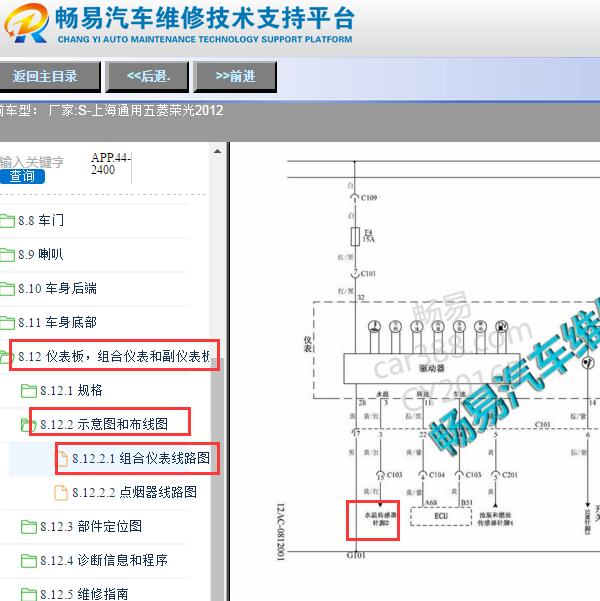Screen dimensions: 600x601
Task: Select the 8.9 喇叭 tree item
Action: 41,254
